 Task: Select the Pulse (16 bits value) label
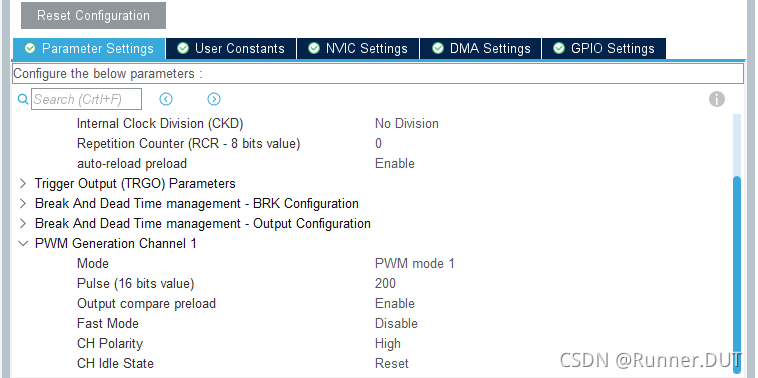click(135, 283)
